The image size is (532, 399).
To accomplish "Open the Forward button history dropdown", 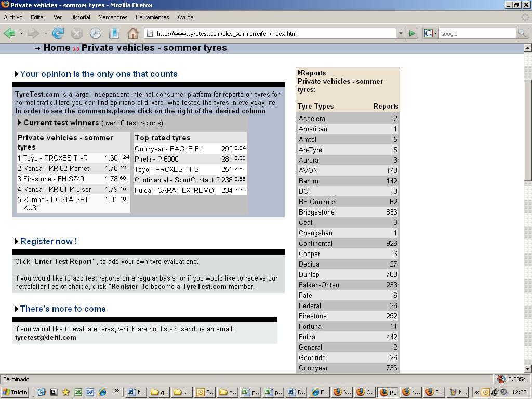I will [46, 34].
